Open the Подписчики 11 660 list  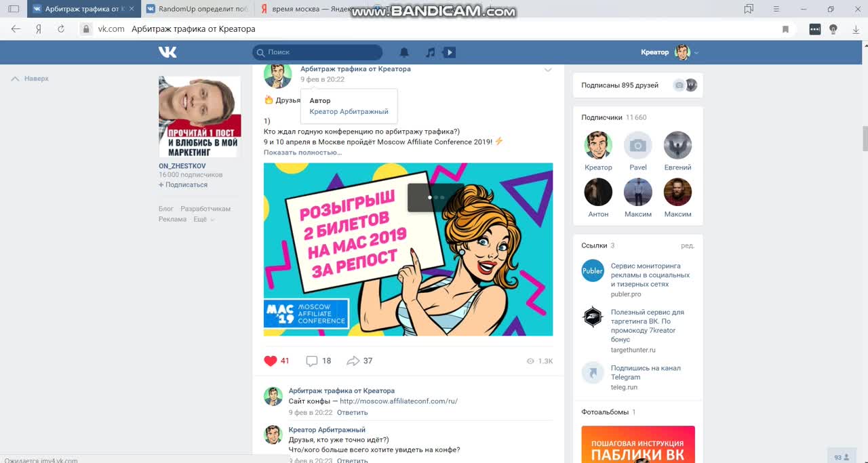click(x=614, y=117)
